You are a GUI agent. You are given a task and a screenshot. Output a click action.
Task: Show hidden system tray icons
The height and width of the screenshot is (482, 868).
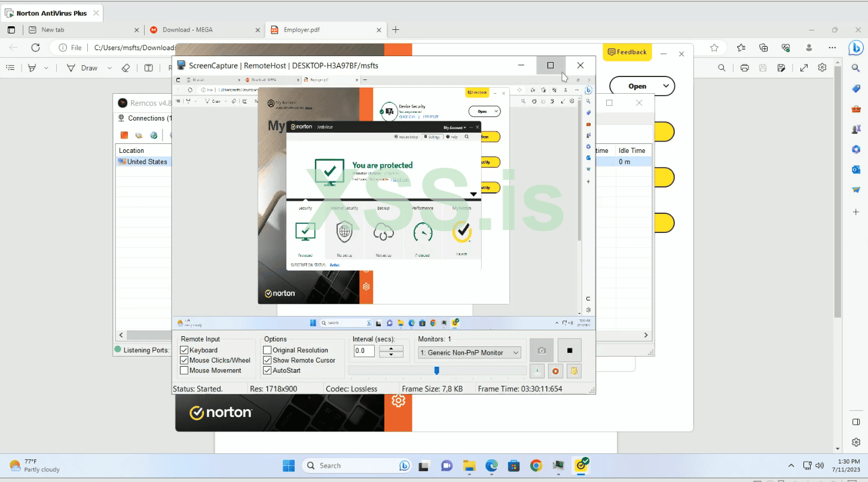coord(791,466)
